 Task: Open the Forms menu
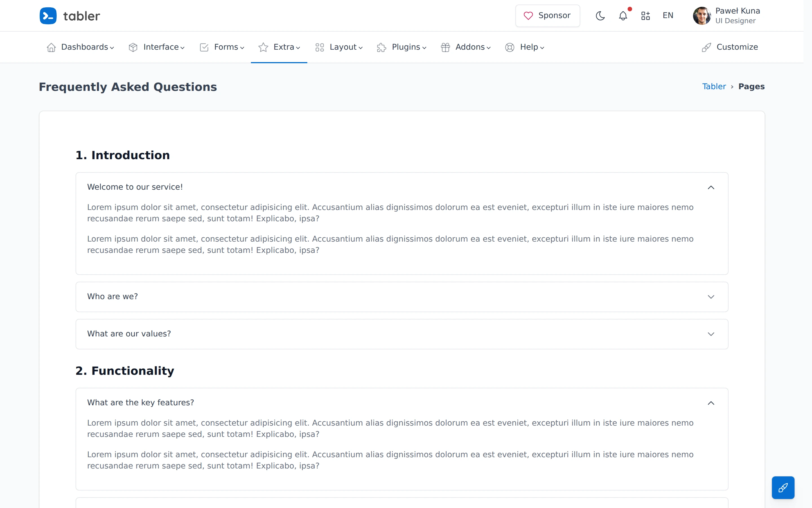[x=222, y=47]
